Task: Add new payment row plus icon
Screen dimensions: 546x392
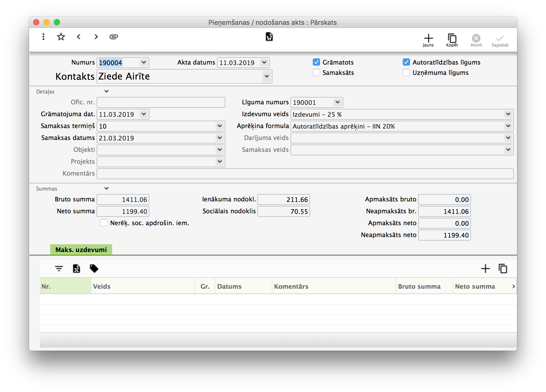Action: pos(485,269)
